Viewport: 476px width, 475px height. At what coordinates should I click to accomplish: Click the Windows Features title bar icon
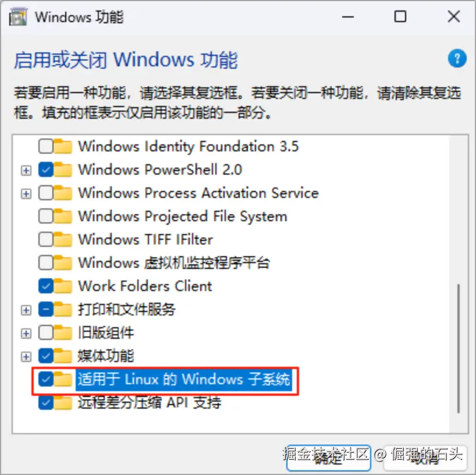(x=18, y=17)
